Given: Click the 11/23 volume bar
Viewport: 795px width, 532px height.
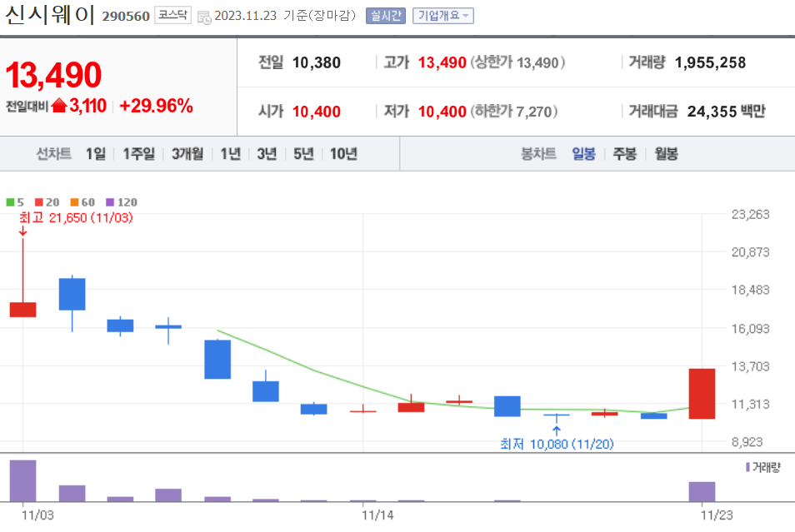Looking at the screenshot, I should (702, 491).
